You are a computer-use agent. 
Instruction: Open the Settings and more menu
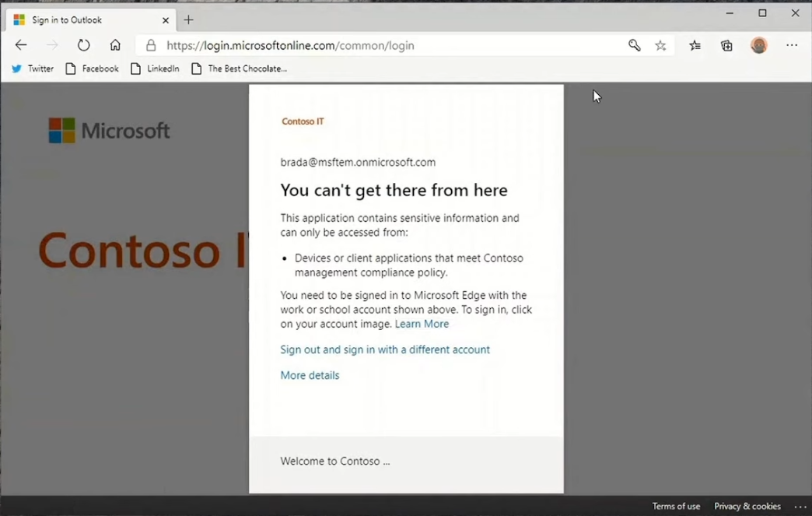[x=792, y=45]
